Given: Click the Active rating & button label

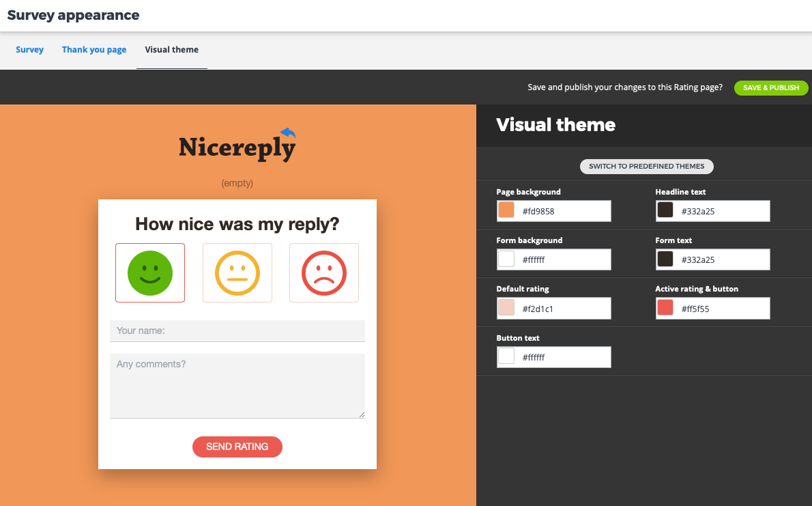Looking at the screenshot, I should coord(697,289).
